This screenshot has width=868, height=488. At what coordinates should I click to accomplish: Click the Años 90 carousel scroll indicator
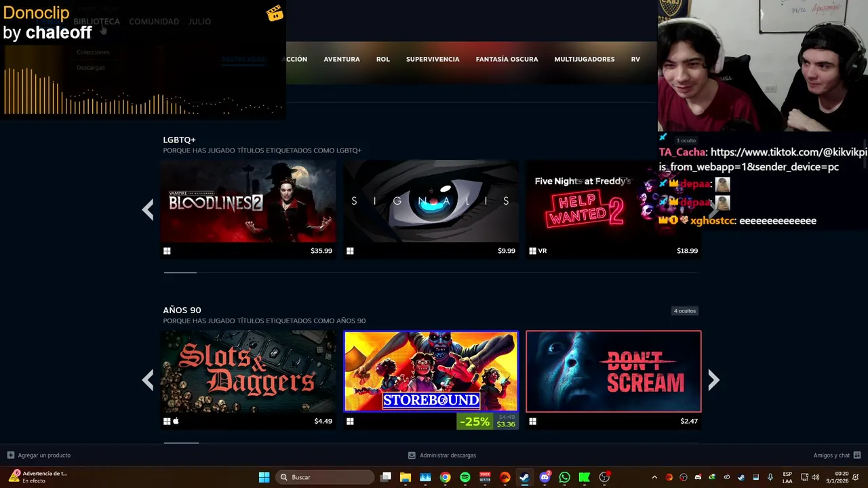(x=181, y=443)
